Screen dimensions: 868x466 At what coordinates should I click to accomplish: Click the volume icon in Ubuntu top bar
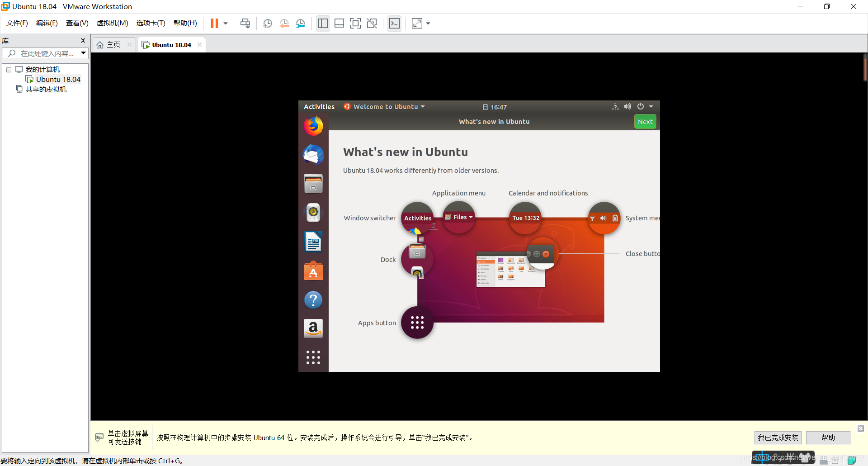[627, 107]
